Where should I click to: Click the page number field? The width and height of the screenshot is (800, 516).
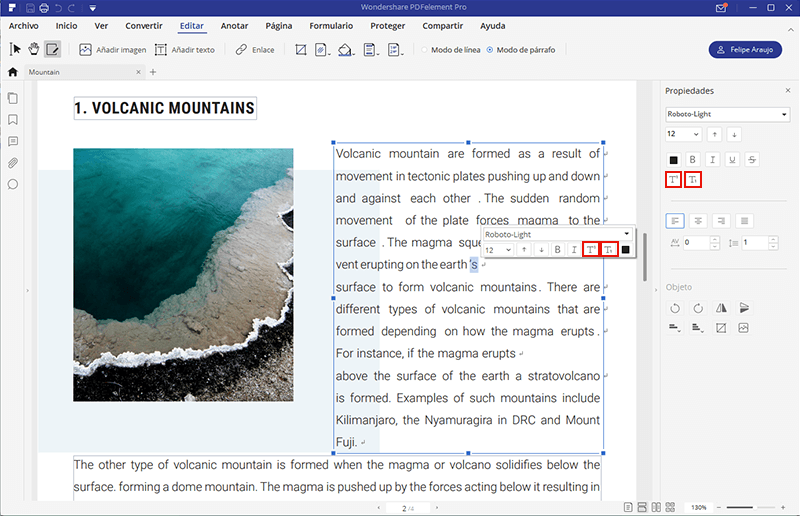[408, 508]
